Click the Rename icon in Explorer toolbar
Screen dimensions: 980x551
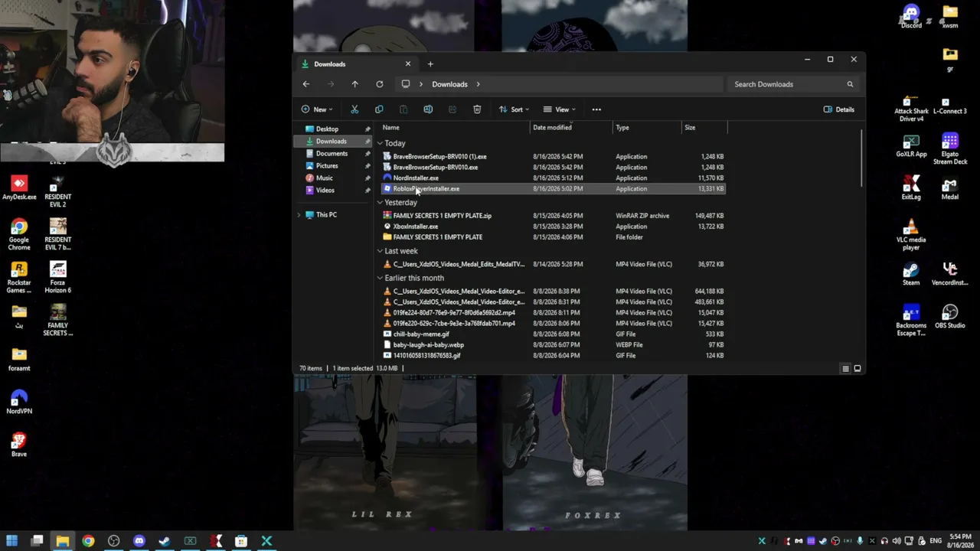tap(428, 109)
